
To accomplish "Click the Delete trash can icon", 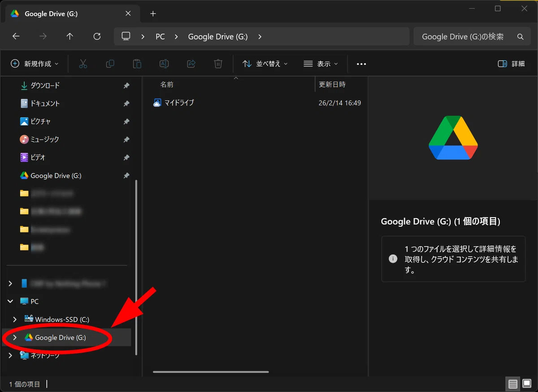I will pos(218,64).
